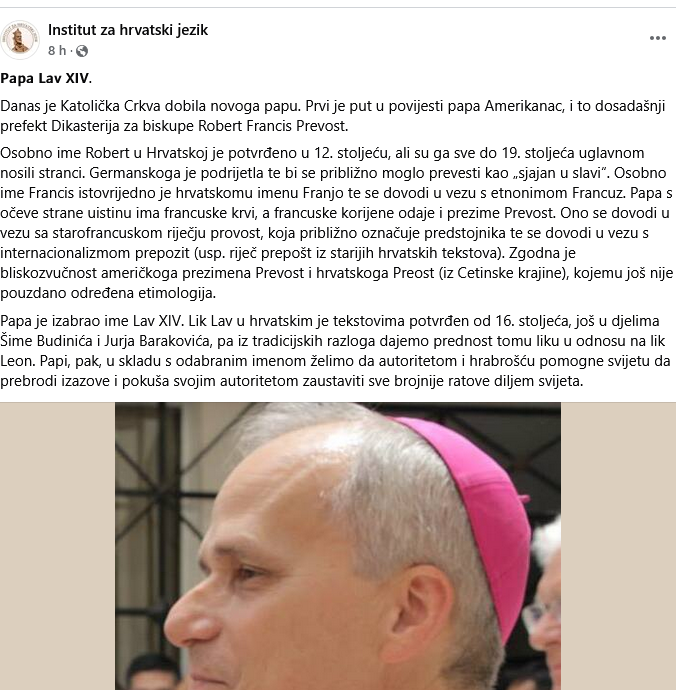This screenshot has height=690, width=676.
Task: Click the phrase "Dikasterija za biskupe"
Action: pos(123,126)
